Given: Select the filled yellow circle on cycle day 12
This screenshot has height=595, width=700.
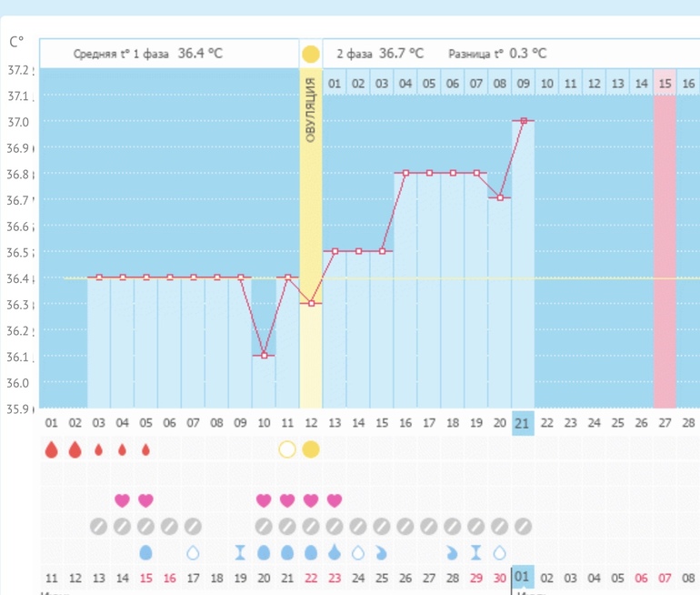Looking at the screenshot, I should coord(311,449).
